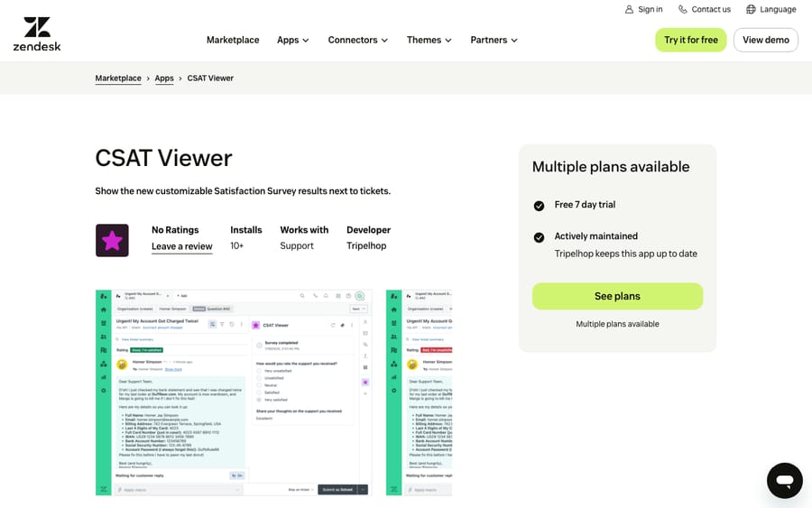Click the CSAT Viewer page heading
The width and height of the screenshot is (812, 508).
[x=163, y=158]
